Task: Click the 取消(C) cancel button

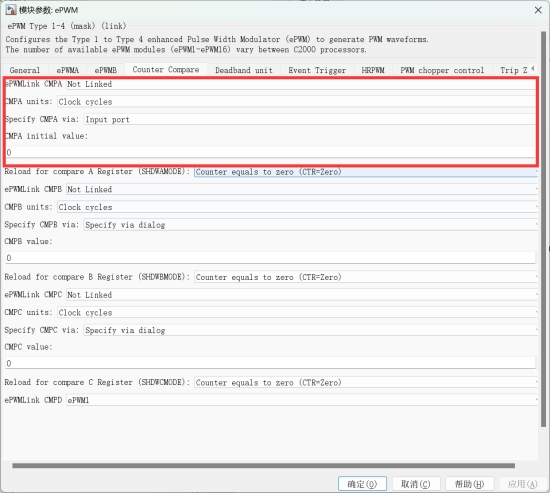Action: 416,484
